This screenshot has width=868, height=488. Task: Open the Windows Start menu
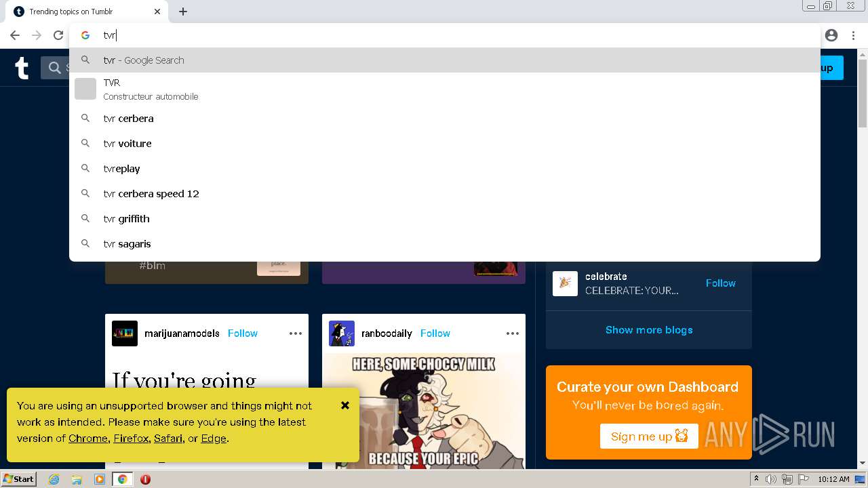19,479
